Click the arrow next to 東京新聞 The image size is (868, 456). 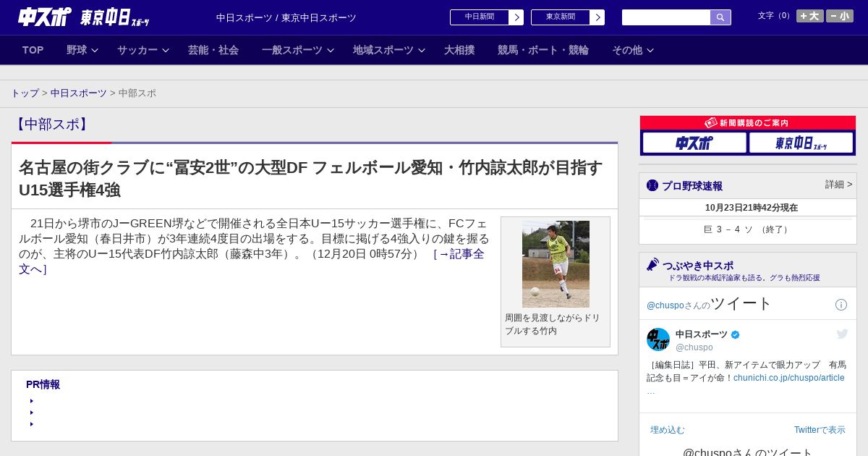(597, 17)
